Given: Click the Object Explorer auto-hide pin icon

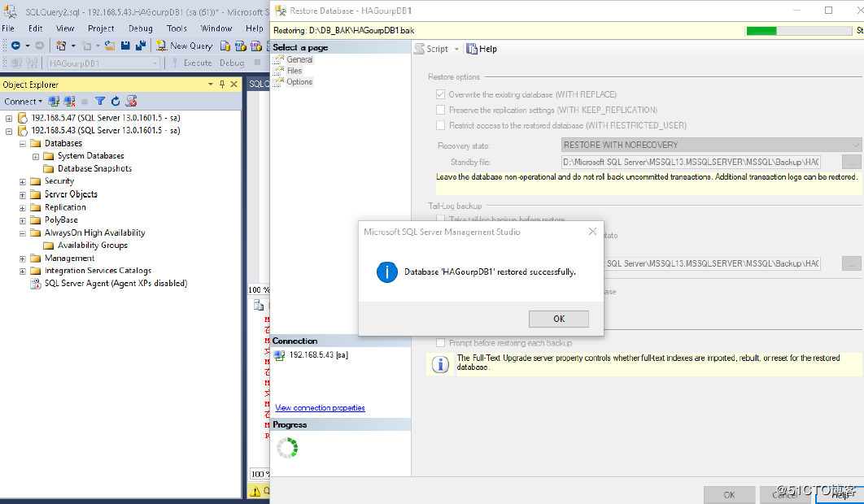Looking at the screenshot, I should click(222, 85).
